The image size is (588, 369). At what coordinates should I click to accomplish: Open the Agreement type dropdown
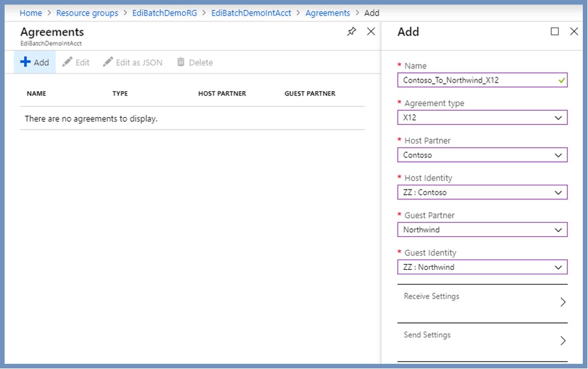(558, 118)
